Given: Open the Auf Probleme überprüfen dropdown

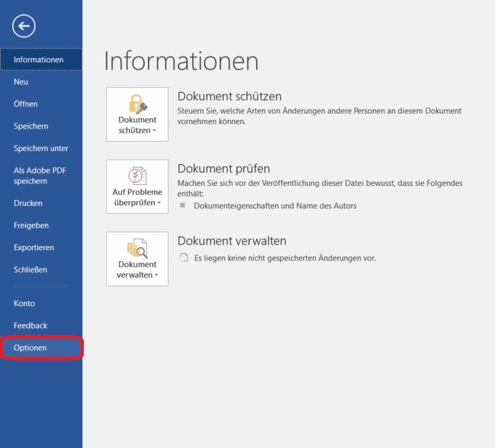Looking at the screenshot, I should coord(159,203).
